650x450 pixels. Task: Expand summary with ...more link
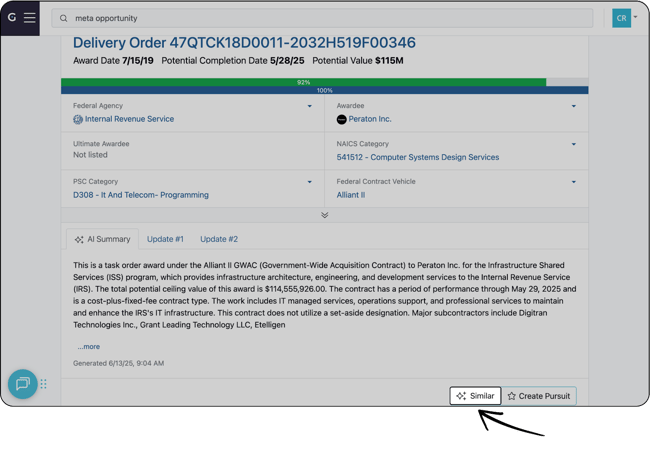point(89,346)
